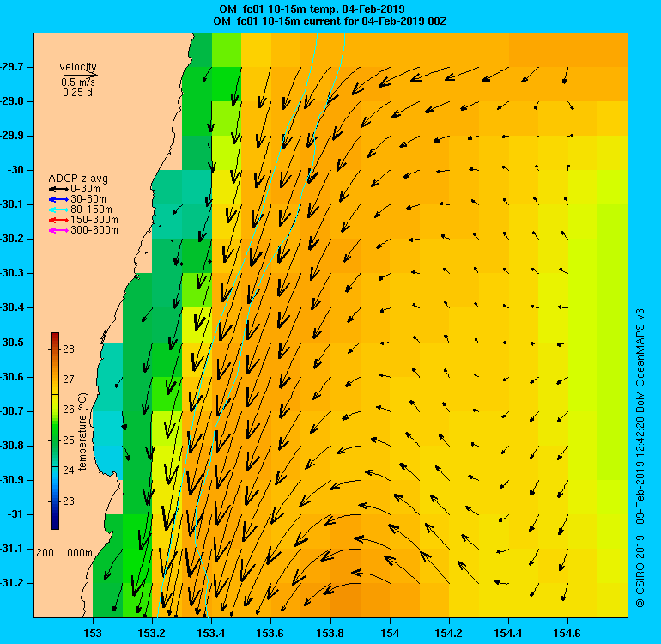Click the black 0-30m ADCP legend arrow
Image resolution: width=661 pixels, height=644 pixels.
pos(58,190)
